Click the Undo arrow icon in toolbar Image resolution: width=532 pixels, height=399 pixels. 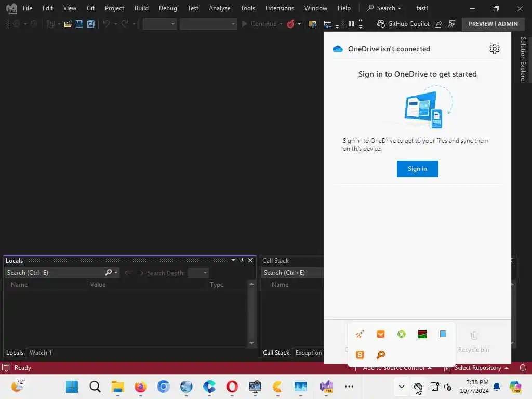click(107, 24)
